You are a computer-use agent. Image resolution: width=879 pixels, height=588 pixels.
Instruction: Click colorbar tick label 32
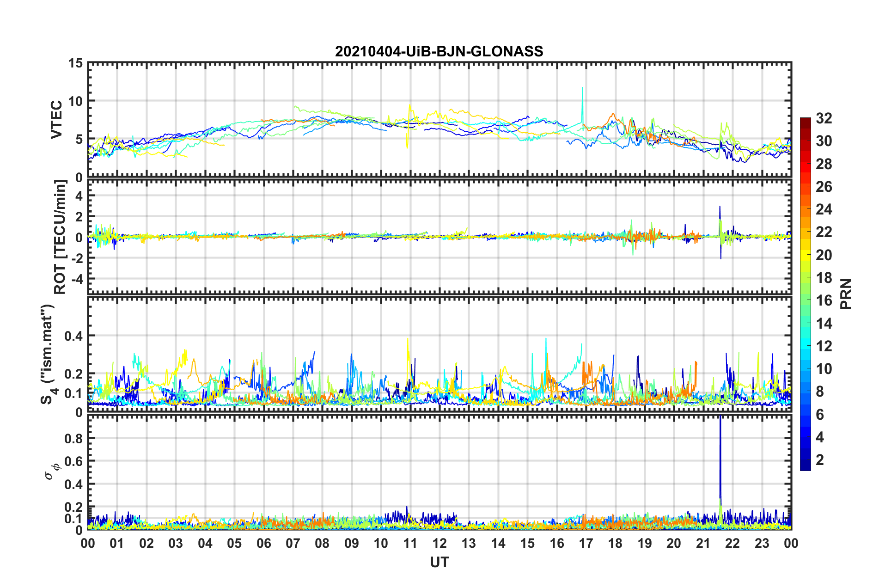tap(824, 118)
